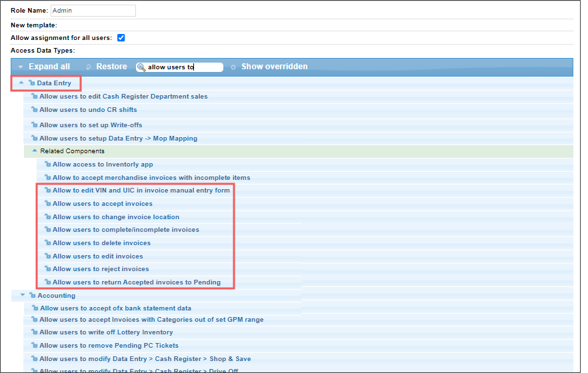Select Allow users to complete/incomplete invoices

(125, 230)
